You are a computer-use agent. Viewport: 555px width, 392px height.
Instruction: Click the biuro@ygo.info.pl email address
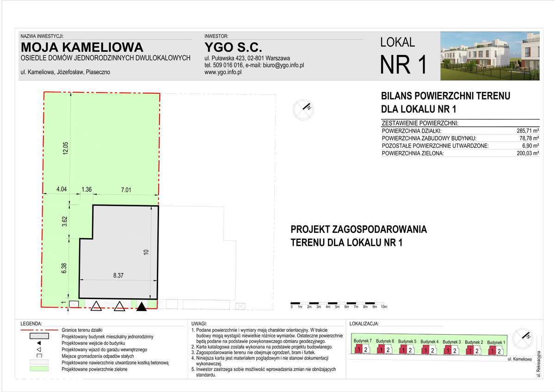(x=283, y=65)
